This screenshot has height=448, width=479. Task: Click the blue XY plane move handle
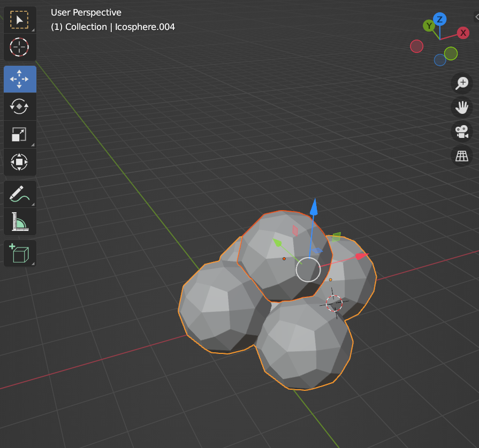317,251
